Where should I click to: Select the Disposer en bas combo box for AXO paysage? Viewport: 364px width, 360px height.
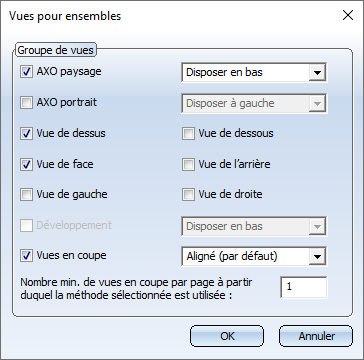tap(254, 72)
